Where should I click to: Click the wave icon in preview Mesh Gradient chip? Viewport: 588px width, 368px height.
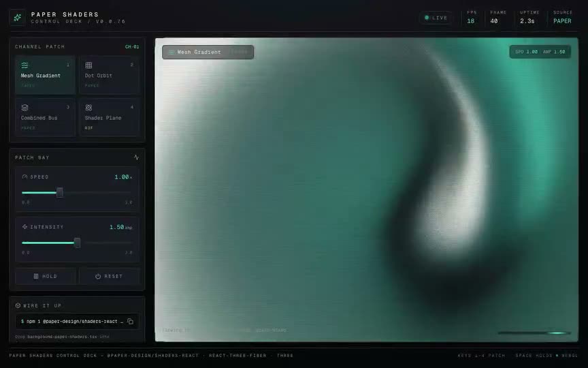[171, 52]
